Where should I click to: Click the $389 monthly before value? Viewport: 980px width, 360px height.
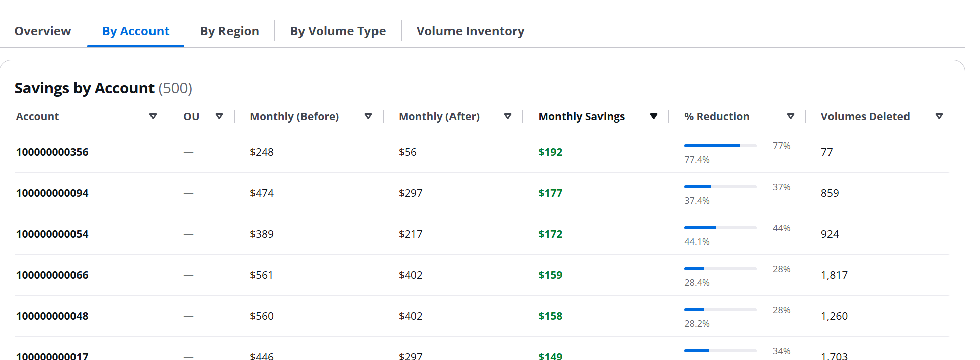click(x=262, y=234)
